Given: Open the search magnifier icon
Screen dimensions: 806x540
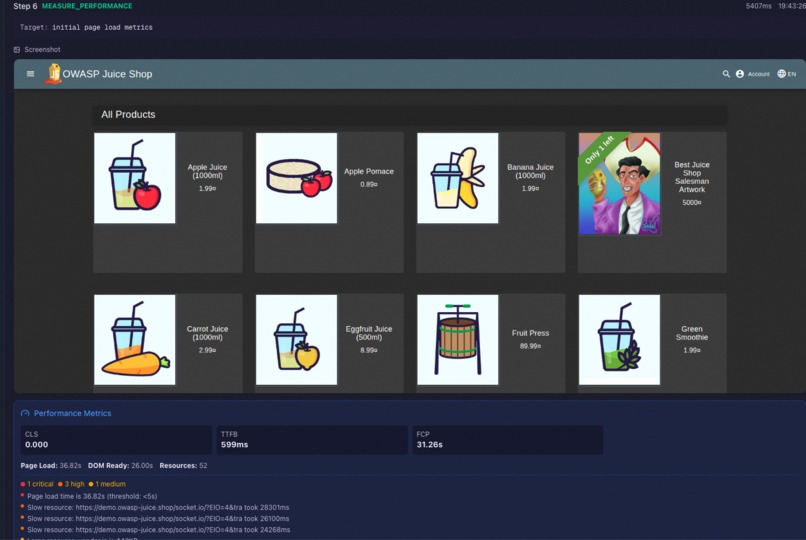Looking at the screenshot, I should pos(726,74).
